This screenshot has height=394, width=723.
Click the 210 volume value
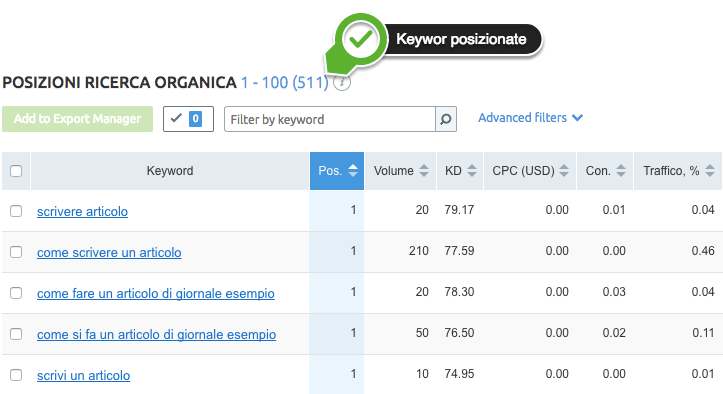click(x=419, y=251)
